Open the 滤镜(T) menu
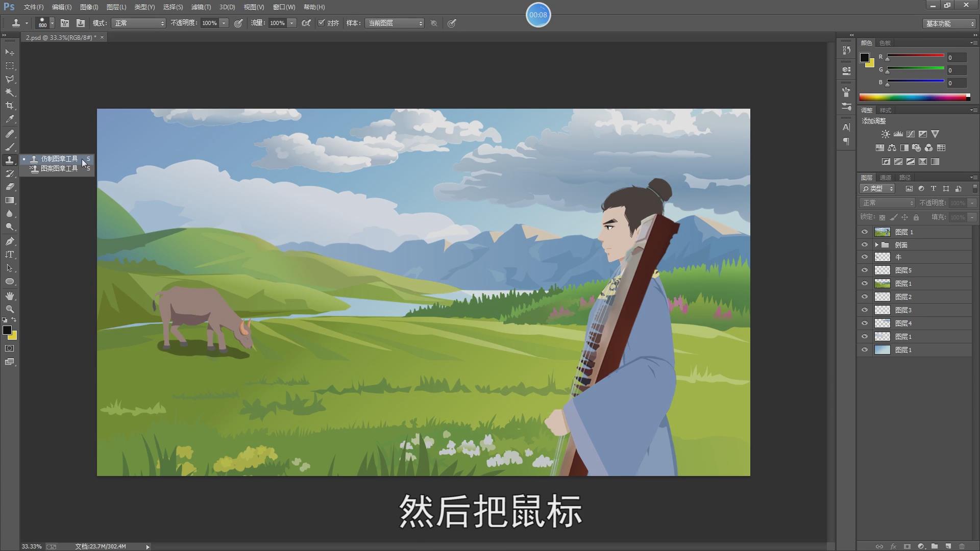Viewport: 980px width, 551px height. [x=201, y=7]
